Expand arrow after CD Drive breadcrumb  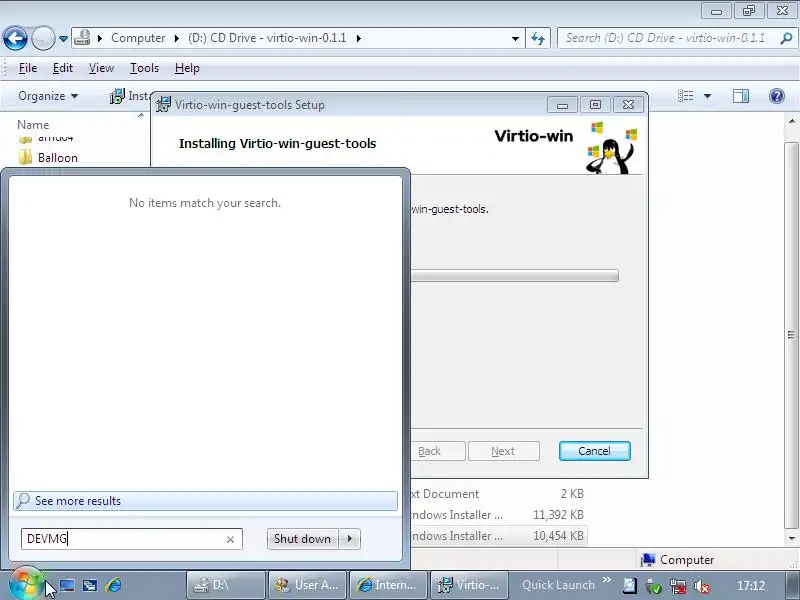pos(359,38)
